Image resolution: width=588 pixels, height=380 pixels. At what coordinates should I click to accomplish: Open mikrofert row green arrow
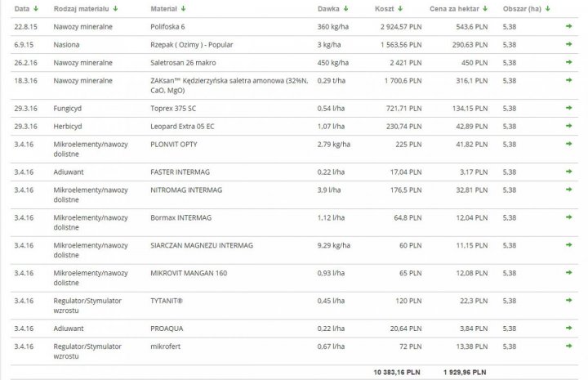point(568,346)
